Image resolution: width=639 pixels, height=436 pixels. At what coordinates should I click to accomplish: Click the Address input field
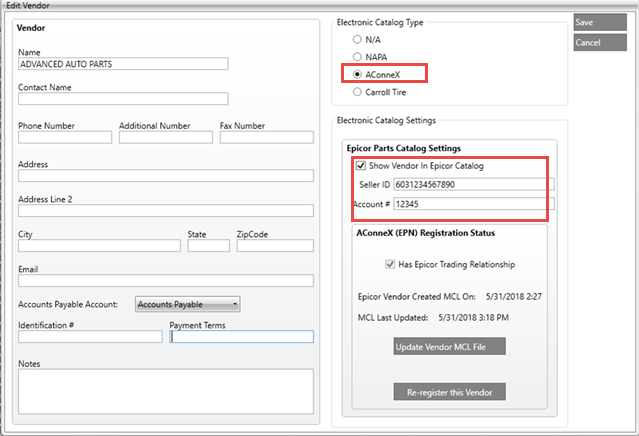(x=166, y=176)
